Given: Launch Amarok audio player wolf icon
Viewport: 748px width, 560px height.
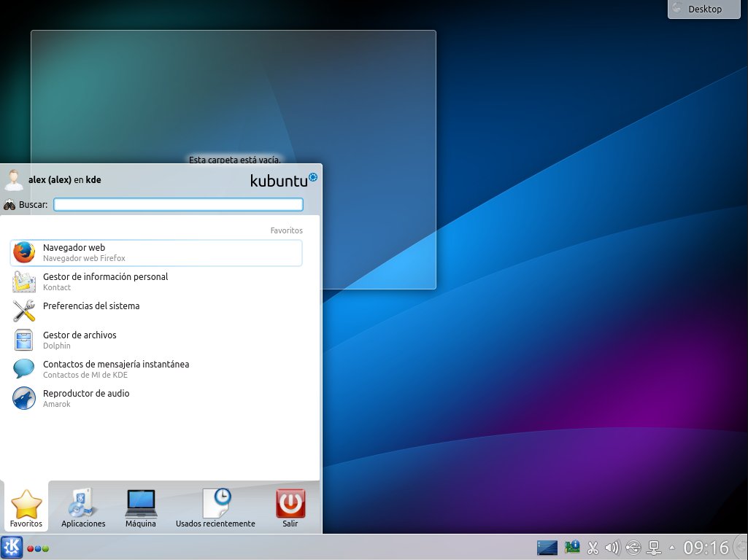Looking at the screenshot, I should 24,398.
